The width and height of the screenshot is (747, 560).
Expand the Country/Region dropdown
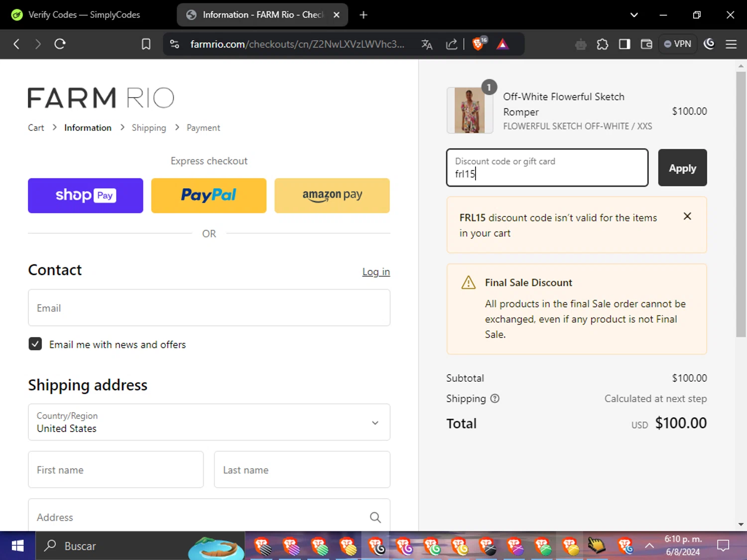(209, 422)
